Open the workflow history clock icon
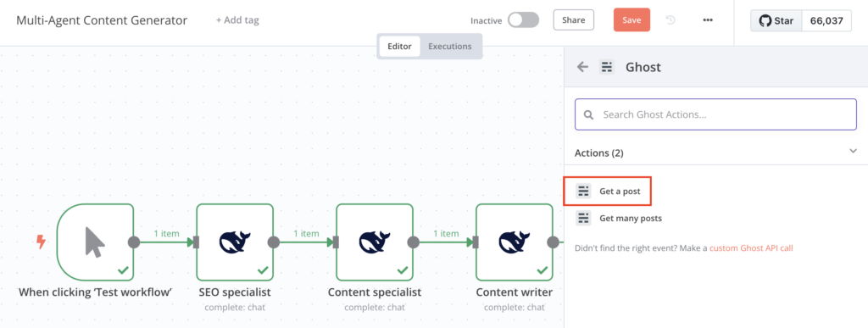The image size is (868, 328). [670, 20]
